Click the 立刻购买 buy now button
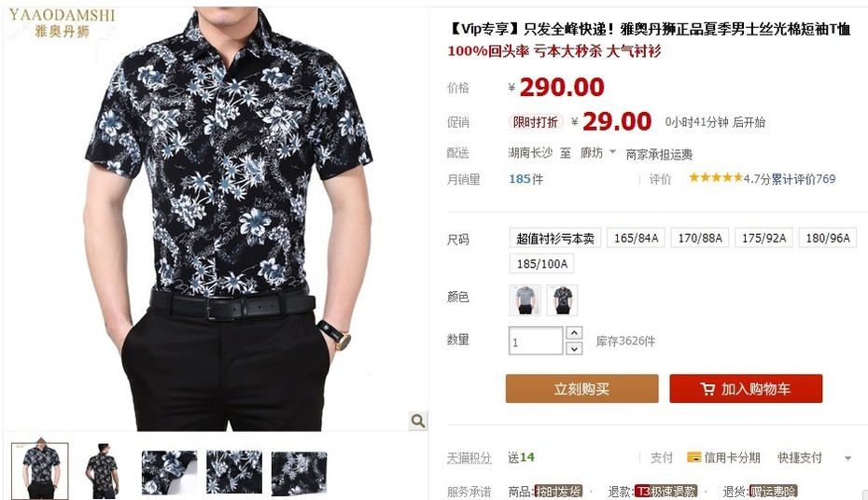This screenshot has height=500, width=868. [x=581, y=389]
